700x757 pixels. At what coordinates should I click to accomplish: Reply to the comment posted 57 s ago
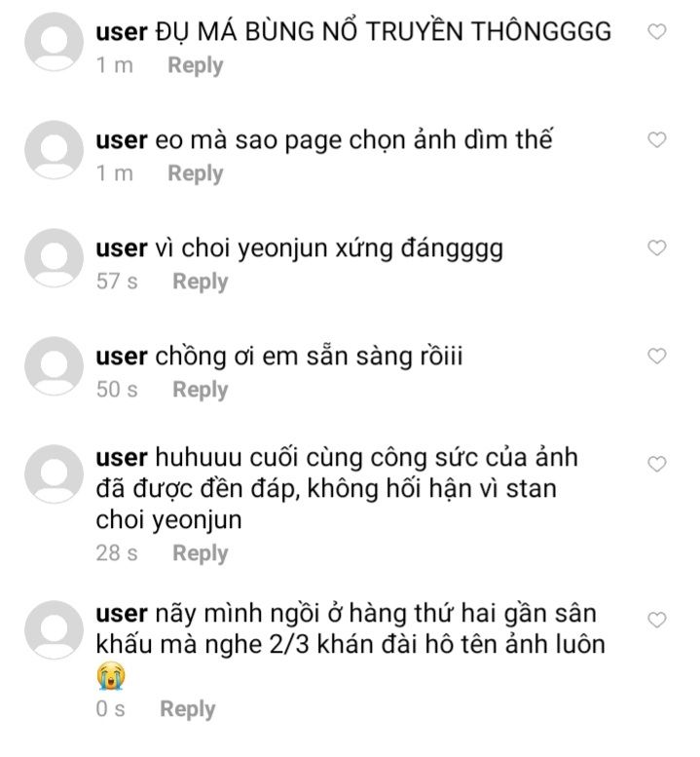pyautogui.click(x=201, y=282)
